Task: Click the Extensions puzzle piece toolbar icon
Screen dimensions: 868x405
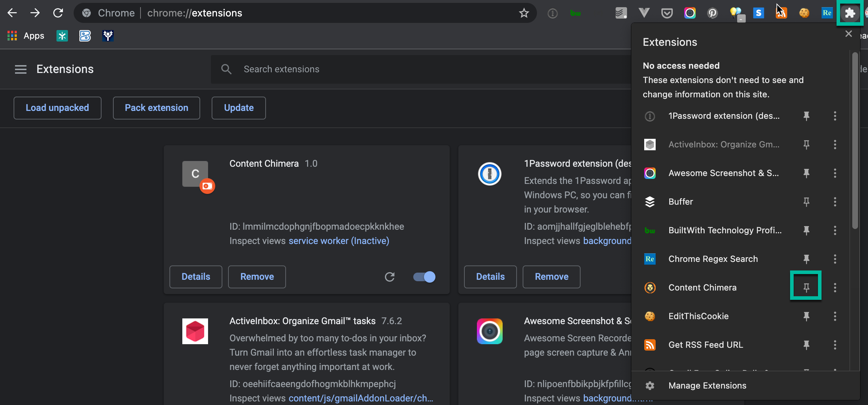Action: pyautogui.click(x=850, y=13)
